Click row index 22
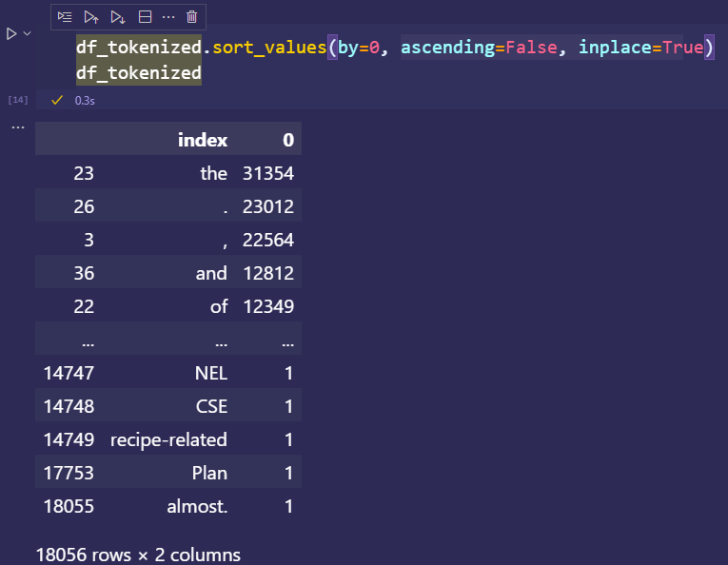The height and width of the screenshot is (565, 728). point(84,306)
